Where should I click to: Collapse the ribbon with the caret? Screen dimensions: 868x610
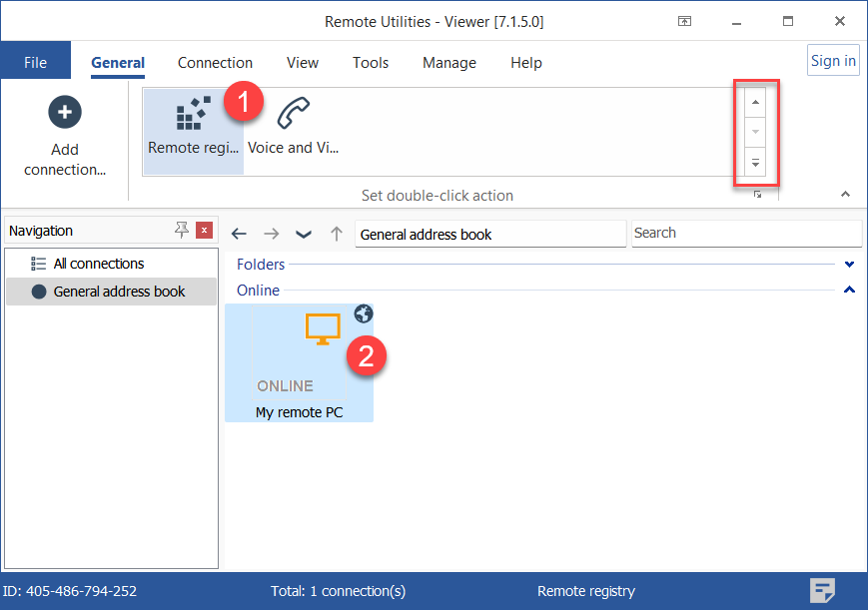pos(845,194)
